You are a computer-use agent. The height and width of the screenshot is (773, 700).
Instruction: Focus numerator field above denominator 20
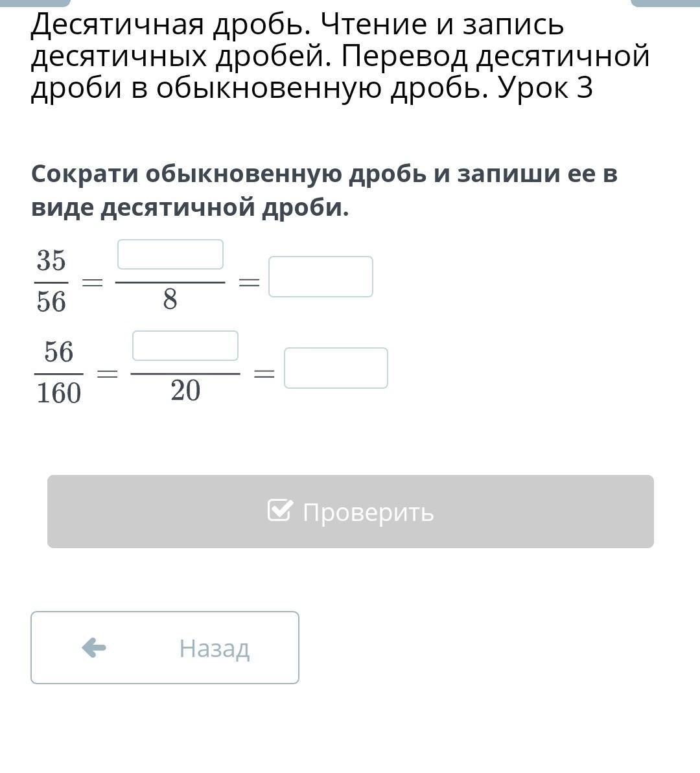pyautogui.click(x=185, y=346)
